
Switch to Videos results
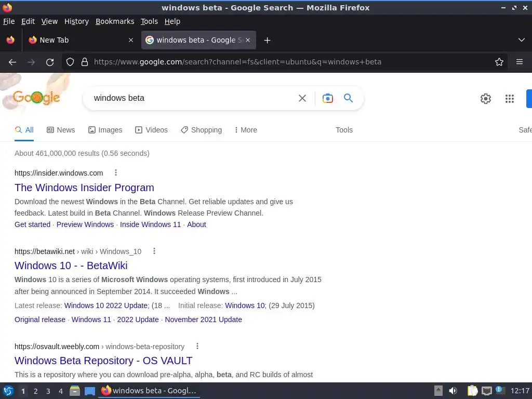[x=151, y=130]
